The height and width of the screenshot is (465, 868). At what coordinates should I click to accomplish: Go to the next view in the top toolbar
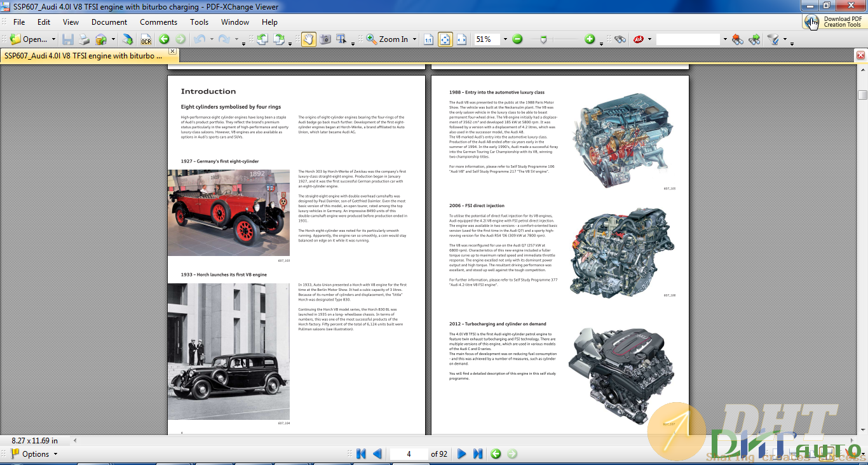(180, 39)
